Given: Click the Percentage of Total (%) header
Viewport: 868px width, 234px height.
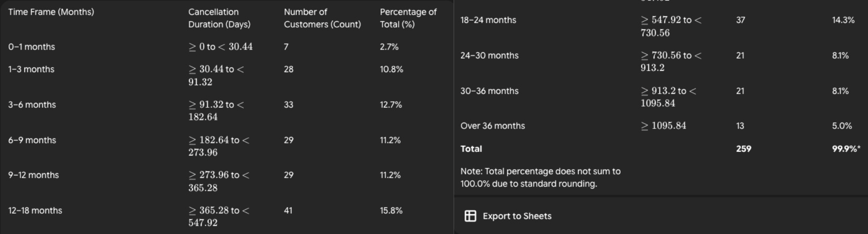Looking at the screenshot, I should 408,18.
